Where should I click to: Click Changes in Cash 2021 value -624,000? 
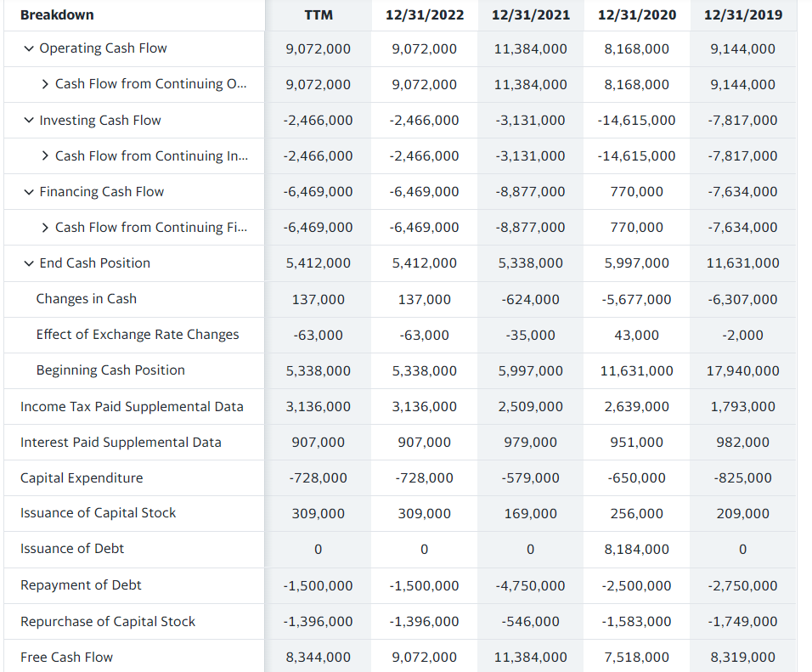coord(531,300)
